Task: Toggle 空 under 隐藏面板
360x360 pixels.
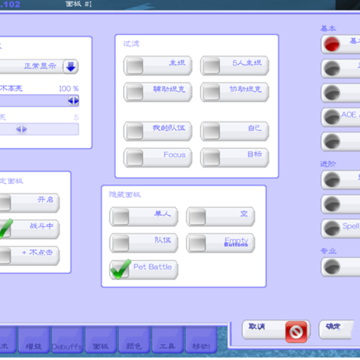Action: [x=197, y=217]
